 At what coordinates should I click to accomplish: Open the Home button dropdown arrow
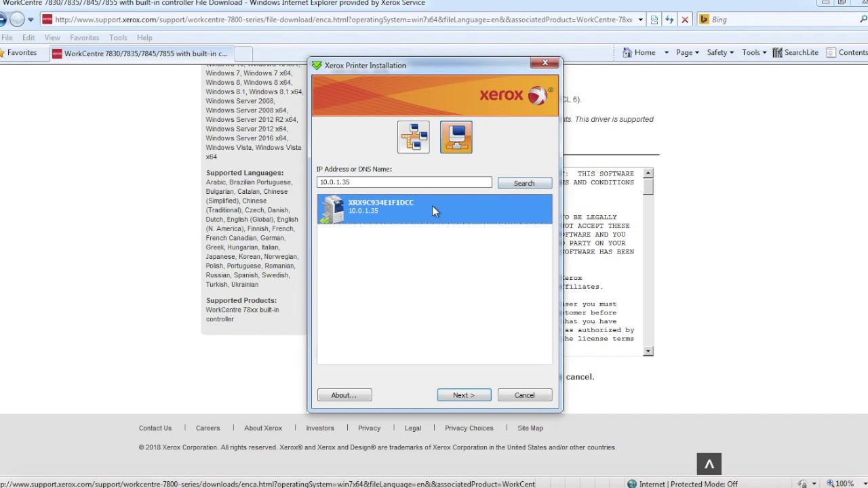[666, 52]
